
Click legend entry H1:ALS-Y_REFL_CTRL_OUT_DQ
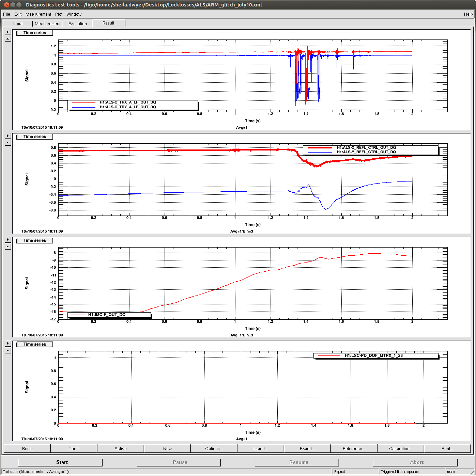click(366, 152)
